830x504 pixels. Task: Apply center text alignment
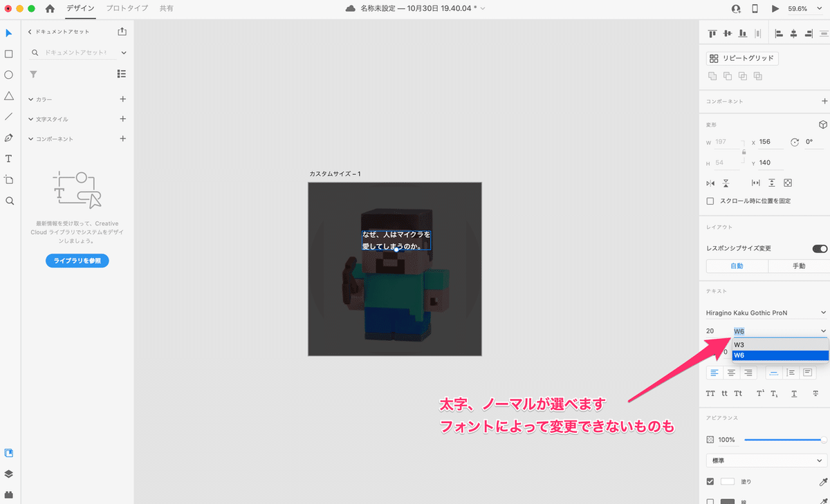click(x=731, y=372)
